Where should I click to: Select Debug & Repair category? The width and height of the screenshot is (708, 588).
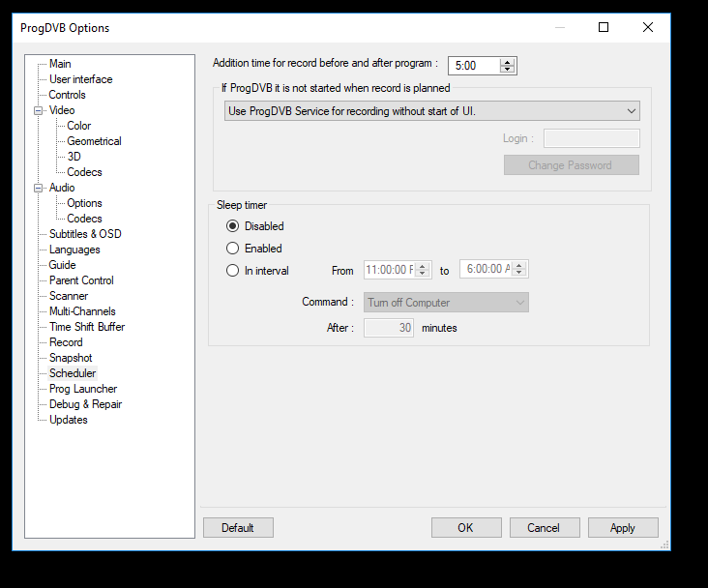point(85,404)
